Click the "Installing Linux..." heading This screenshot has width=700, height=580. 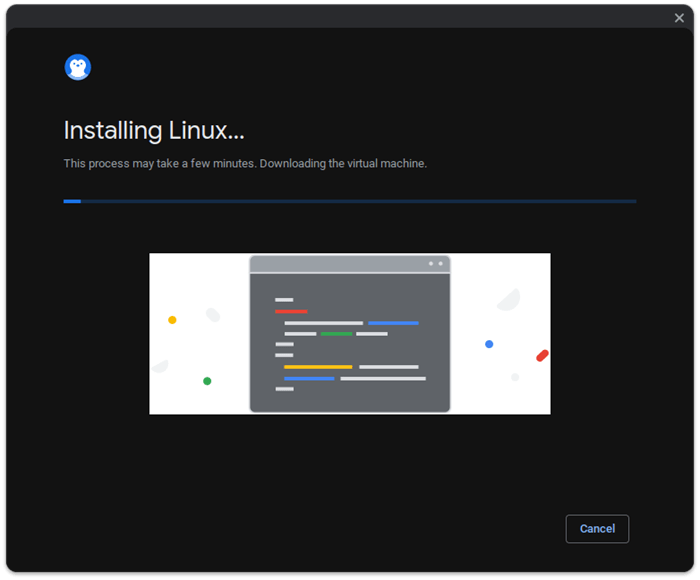(154, 131)
